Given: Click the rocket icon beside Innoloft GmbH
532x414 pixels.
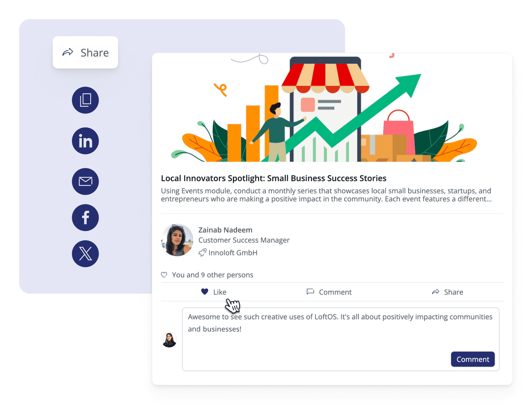Looking at the screenshot, I should coord(202,253).
